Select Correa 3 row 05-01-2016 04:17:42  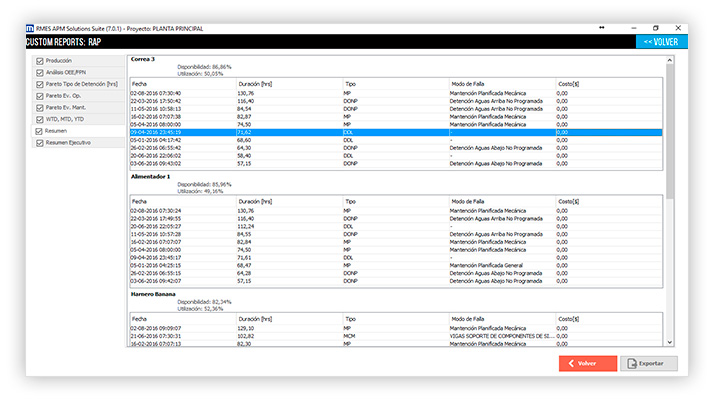[x=396, y=140]
